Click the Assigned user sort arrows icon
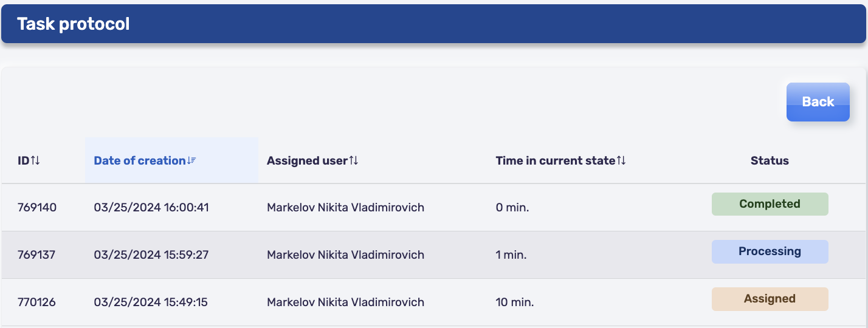Viewport: 868px width, 328px height. point(354,160)
